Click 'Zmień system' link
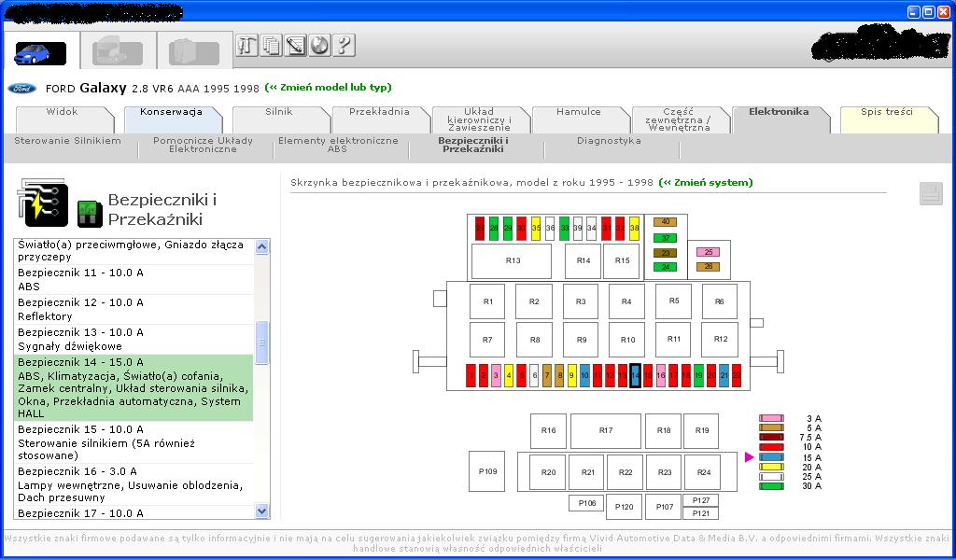 point(705,183)
